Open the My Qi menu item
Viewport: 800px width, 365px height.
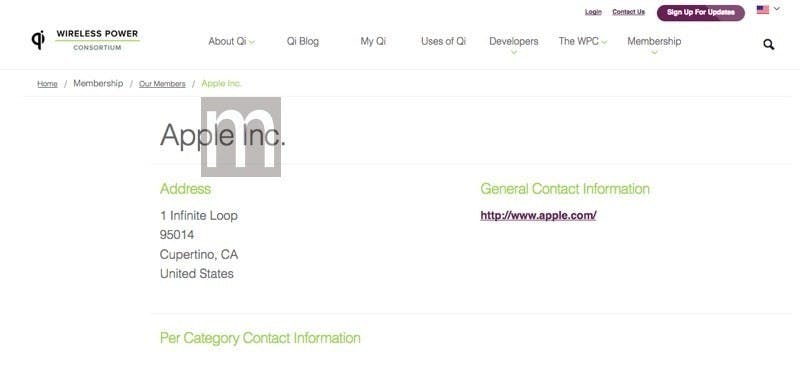[373, 42]
